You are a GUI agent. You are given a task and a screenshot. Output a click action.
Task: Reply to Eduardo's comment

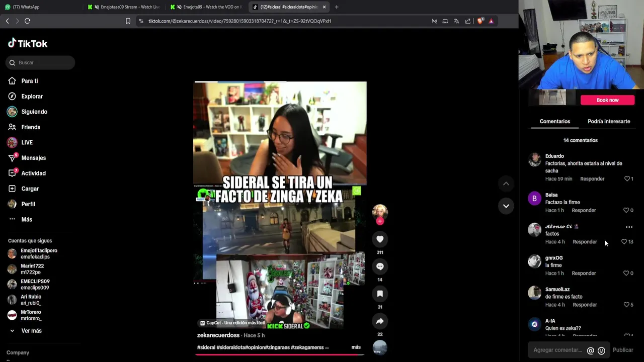[592, 179]
